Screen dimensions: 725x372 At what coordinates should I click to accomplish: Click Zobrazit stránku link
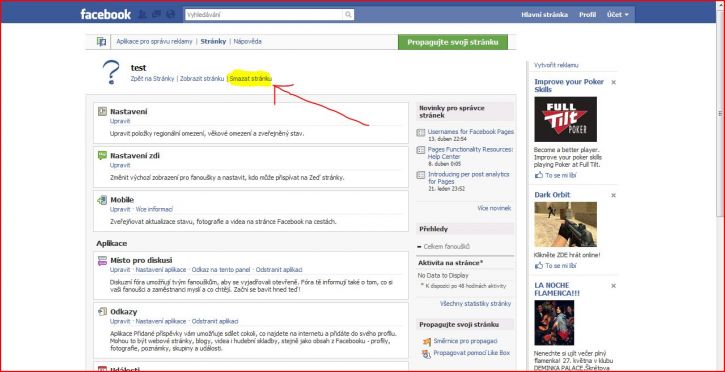pyautogui.click(x=202, y=79)
